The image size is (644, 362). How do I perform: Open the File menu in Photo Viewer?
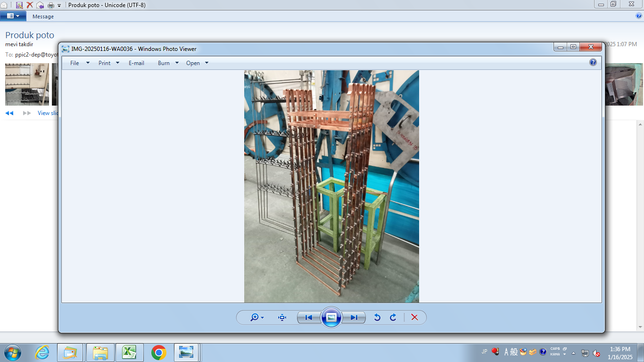click(x=74, y=63)
